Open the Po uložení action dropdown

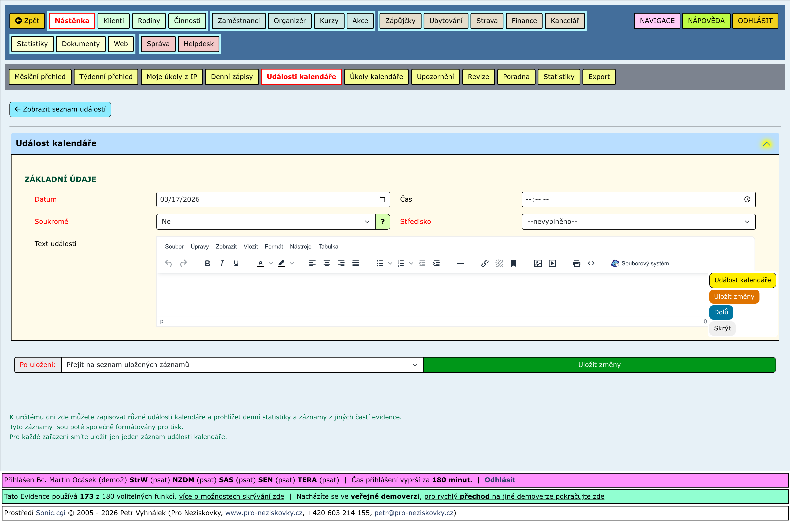242,365
